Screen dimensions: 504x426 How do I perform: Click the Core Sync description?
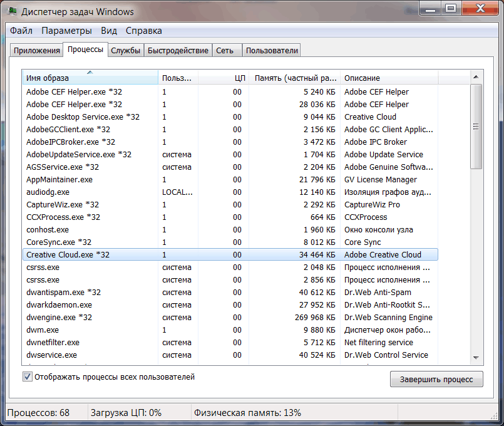tap(363, 242)
